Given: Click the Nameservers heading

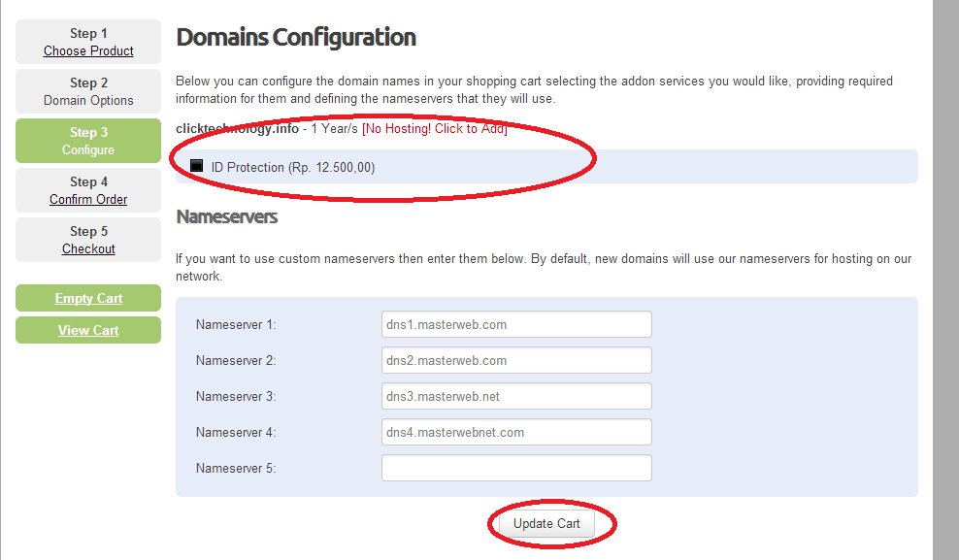Looking at the screenshot, I should [227, 216].
